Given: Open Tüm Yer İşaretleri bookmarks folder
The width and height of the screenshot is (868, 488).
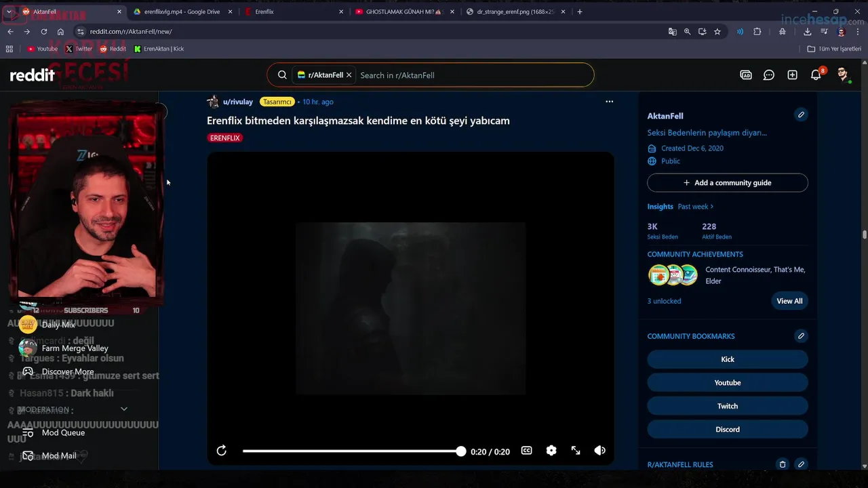Looking at the screenshot, I should click(x=834, y=49).
